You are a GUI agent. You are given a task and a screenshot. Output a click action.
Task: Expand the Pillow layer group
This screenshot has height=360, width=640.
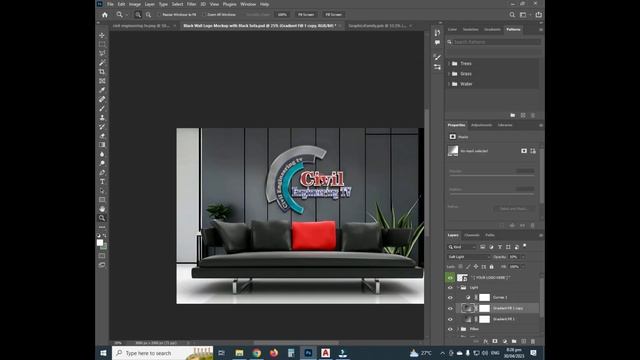tap(458, 329)
